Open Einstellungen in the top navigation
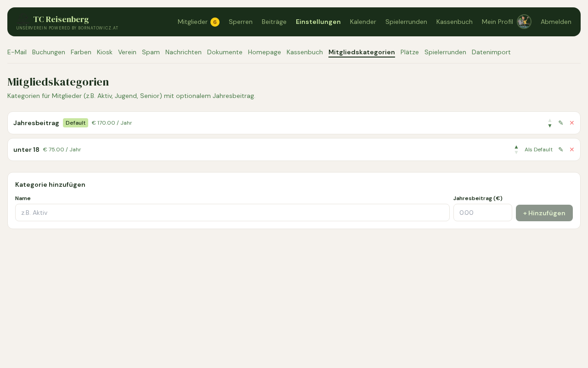Screen dimensions: 588x368 coord(318,22)
